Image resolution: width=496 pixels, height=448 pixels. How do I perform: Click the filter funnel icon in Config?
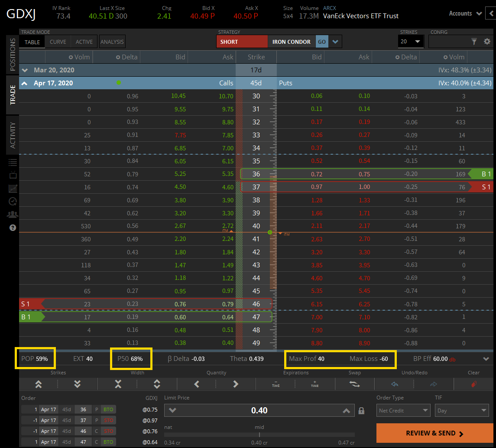pos(474,42)
